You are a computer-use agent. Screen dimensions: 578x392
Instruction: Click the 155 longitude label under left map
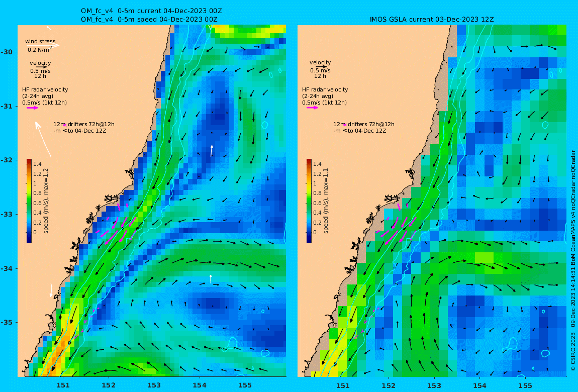[245, 385]
